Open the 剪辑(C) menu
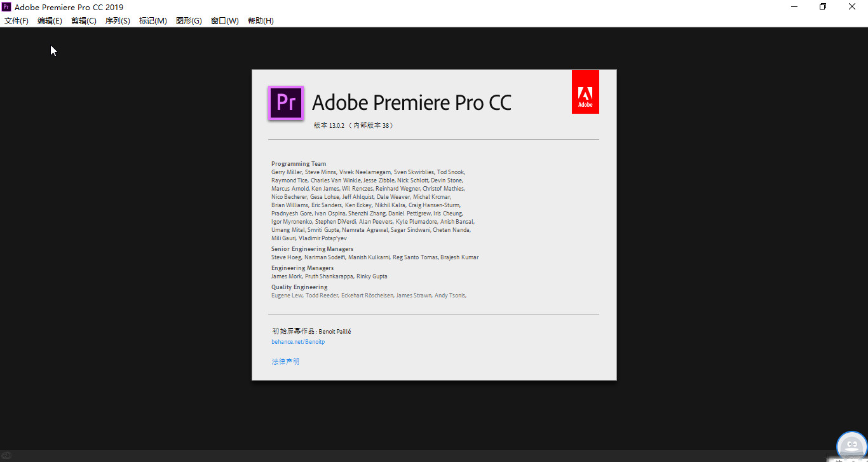The height and width of the screenshot is (462, 868). (x=84, y=21)
